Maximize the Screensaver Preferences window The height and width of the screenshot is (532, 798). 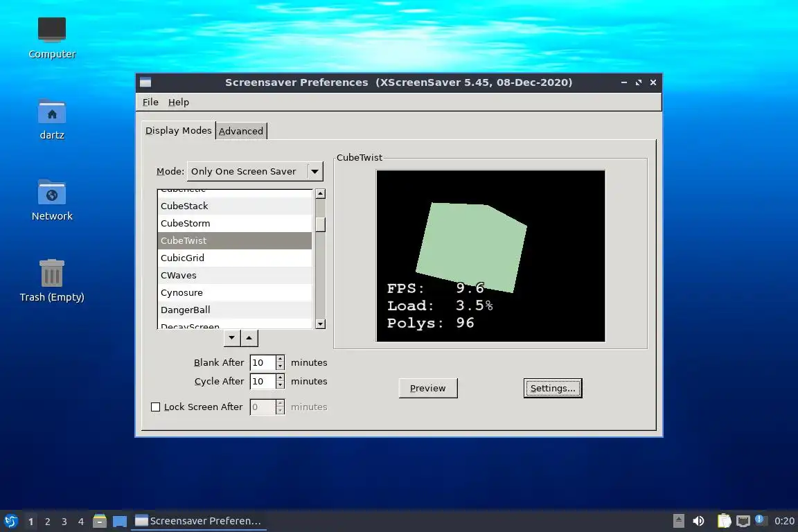(639, 82)
